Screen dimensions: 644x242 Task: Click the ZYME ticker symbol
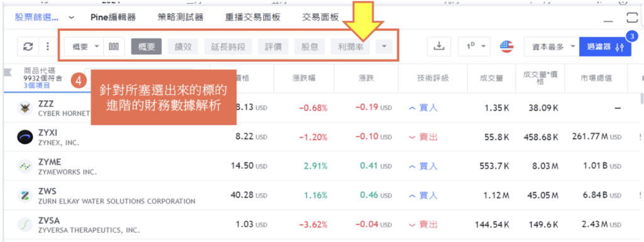click(x=49, y=162)
